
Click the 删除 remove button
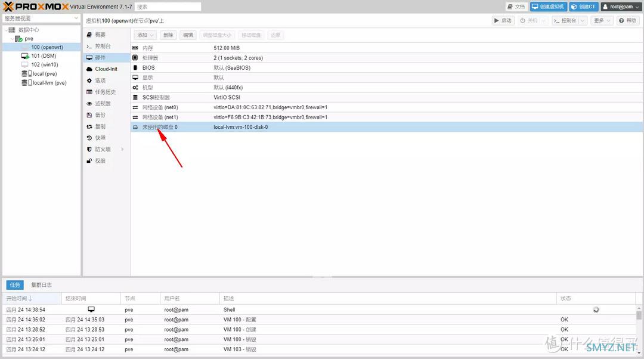point(168,35)
